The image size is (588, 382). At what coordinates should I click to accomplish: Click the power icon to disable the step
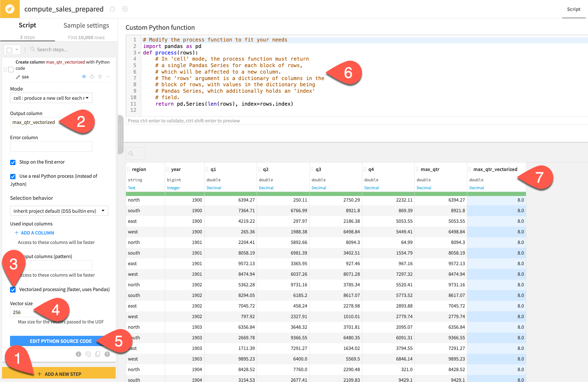point(92,77)
